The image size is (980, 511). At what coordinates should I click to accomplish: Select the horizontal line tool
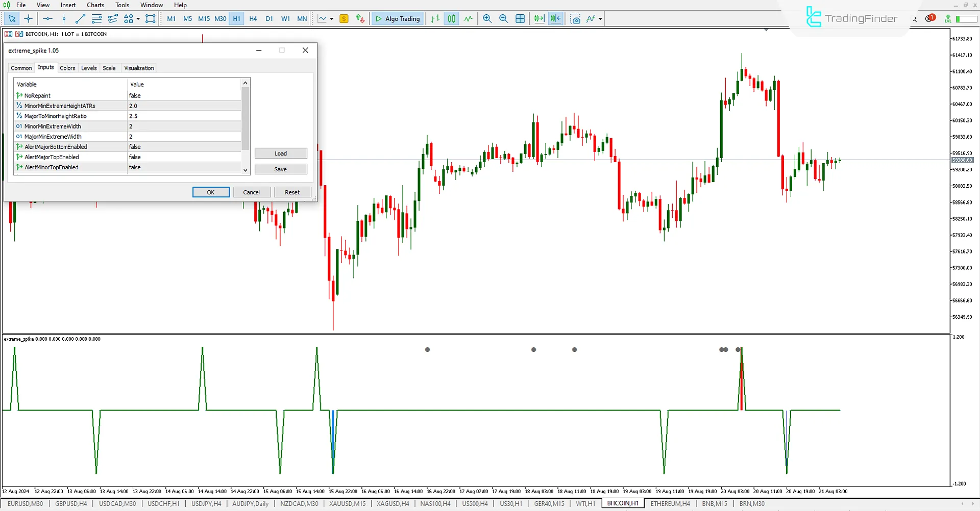pyautogui.click(x=47, y=19)
